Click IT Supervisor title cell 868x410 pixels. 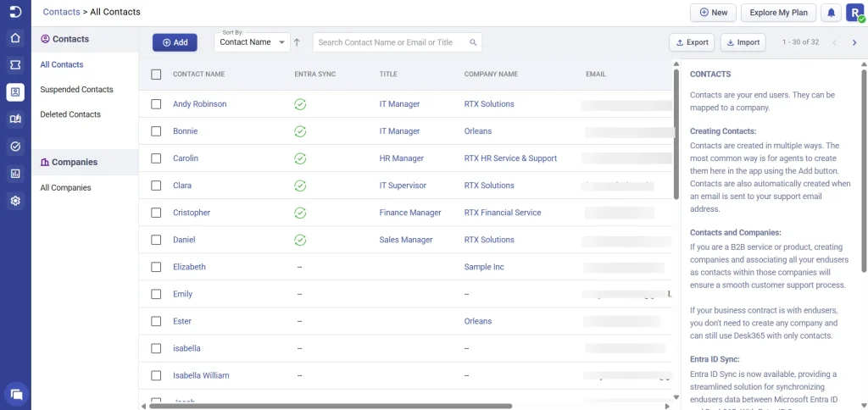pos(403,186)
